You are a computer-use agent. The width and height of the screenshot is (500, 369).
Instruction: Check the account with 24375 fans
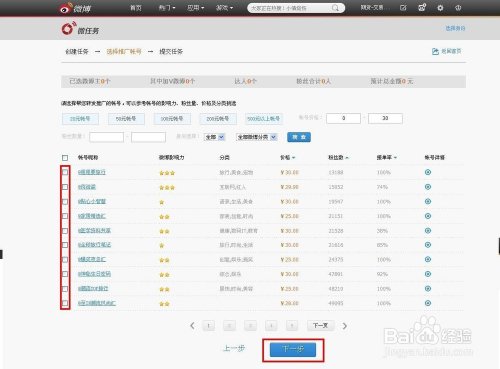(x=65, y=260)
